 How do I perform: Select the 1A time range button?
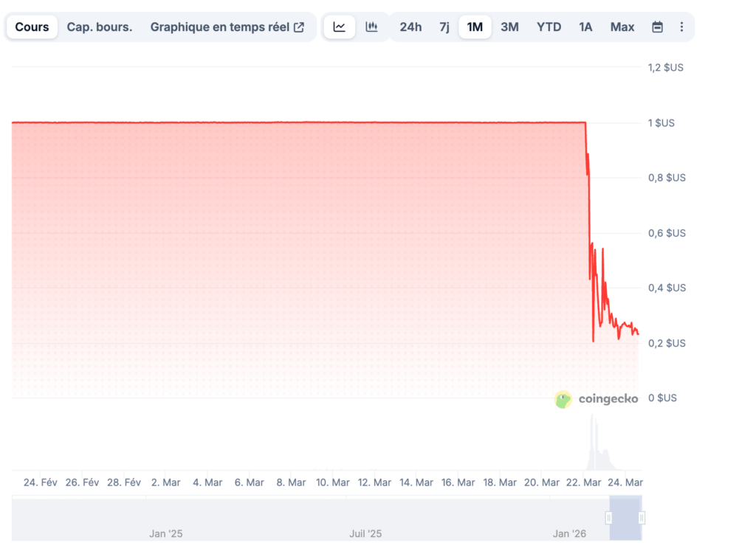(585, 27)
